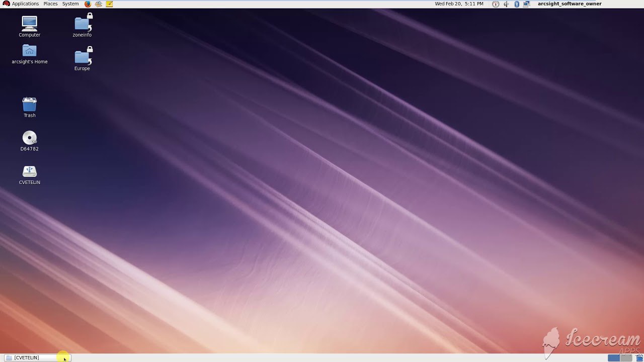644x362 pixels.
Task: Open the notes launcher icon in top panel
Action: pyautogui.click(x=110, y=4)
